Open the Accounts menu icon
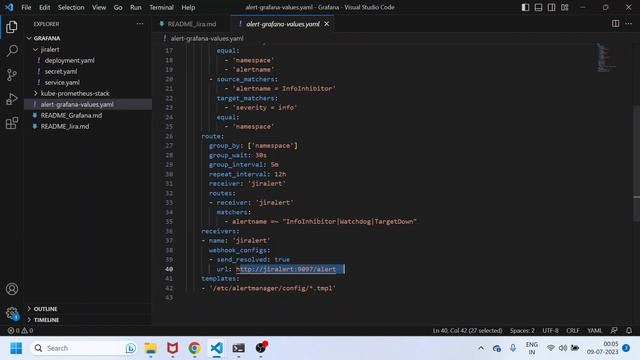This screenshot has width=640, height=360. 12,289
